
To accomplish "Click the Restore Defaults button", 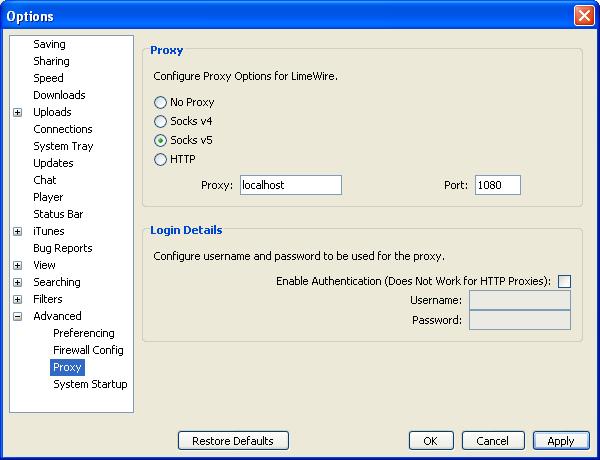I will (233, 441).
